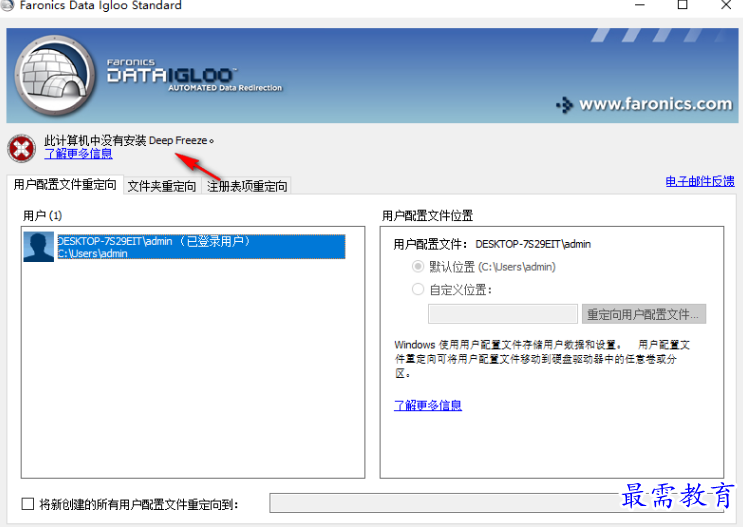Maximize the Data Igloo window
This screenshot has height=527, width=743.
point(683,5)
